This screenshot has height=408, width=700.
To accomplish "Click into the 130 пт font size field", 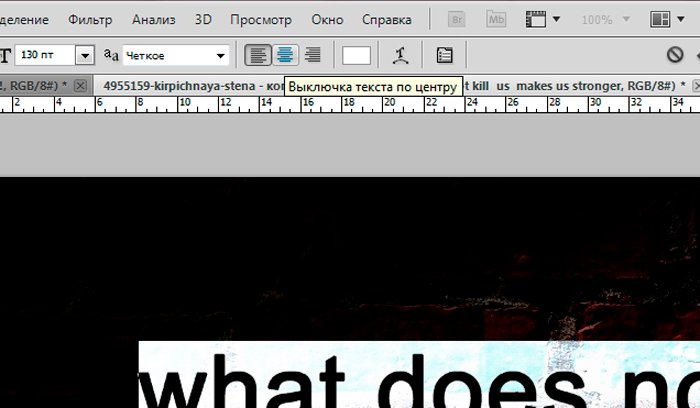I will click(x=43, y=56).
